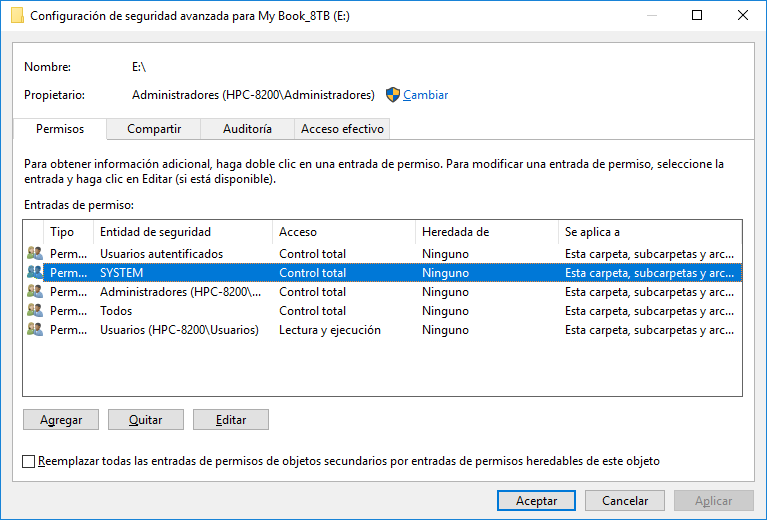Image resolution: width=767 pixels, height=520 pixels.
Task: Click the E:\ name value
Action: pyautogui.click(x=139, y=67)
